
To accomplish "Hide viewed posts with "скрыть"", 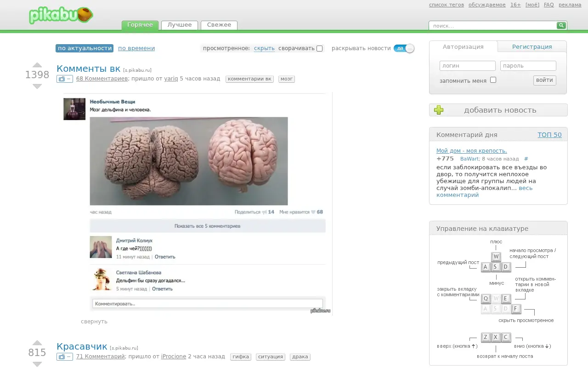I will coord(264,48).
